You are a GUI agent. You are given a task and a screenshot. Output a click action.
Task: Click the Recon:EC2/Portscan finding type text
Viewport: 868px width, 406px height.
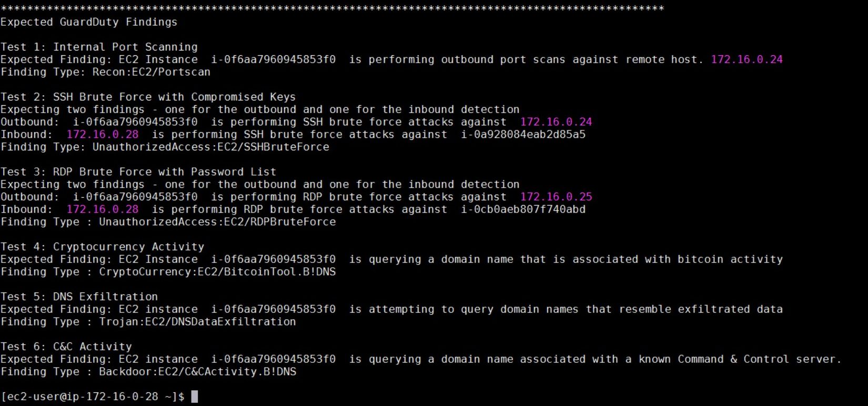point(152,72)
